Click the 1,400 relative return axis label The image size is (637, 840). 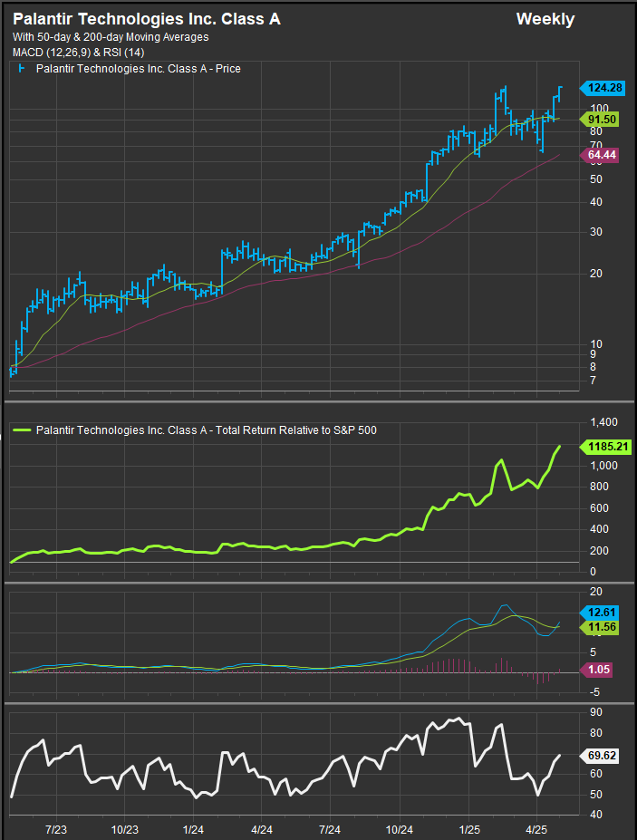(x=603, y=422)
